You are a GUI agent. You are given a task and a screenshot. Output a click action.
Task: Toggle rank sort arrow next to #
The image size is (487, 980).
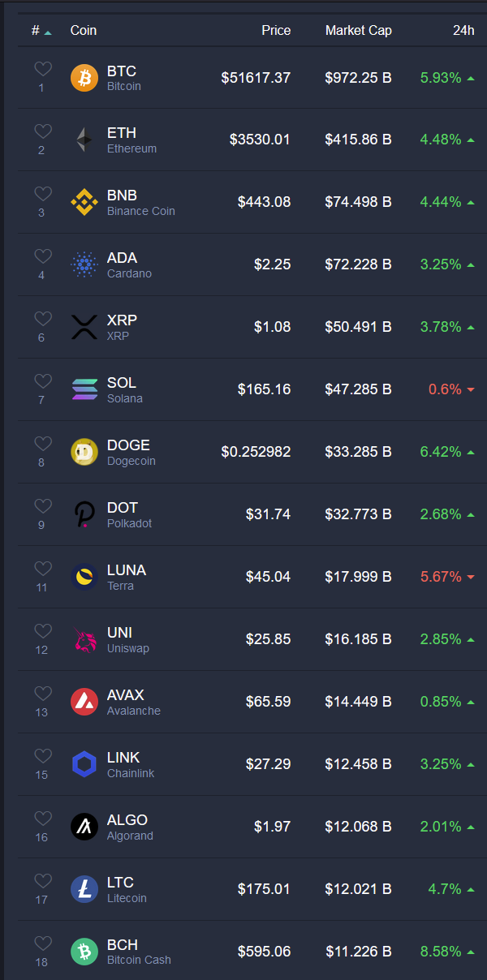[x=48, y=32]
